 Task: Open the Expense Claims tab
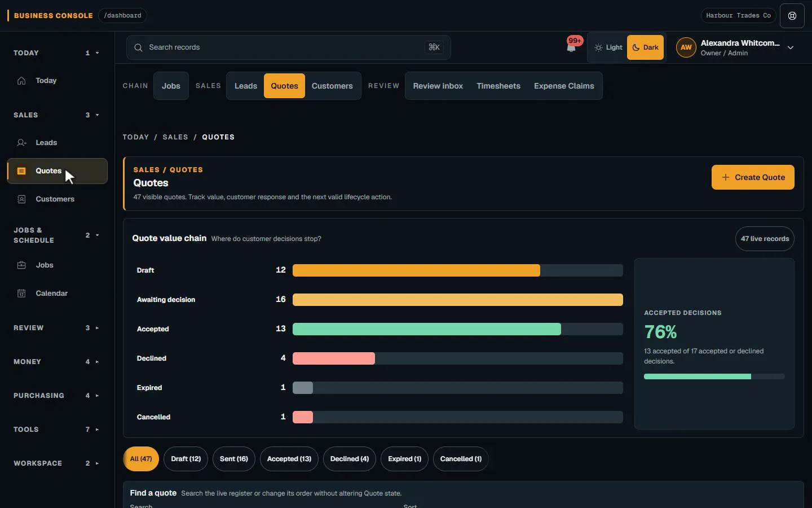point(564,86)
